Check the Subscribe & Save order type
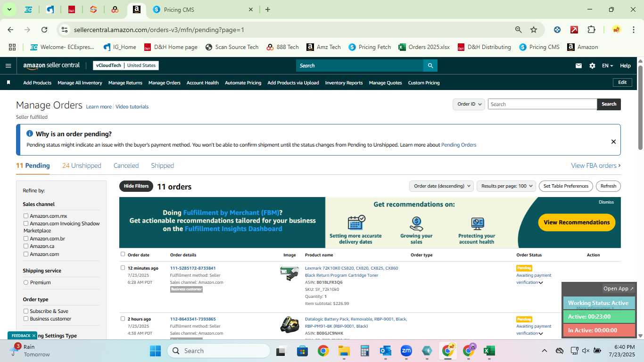644x362 pixels. (26, 311)
